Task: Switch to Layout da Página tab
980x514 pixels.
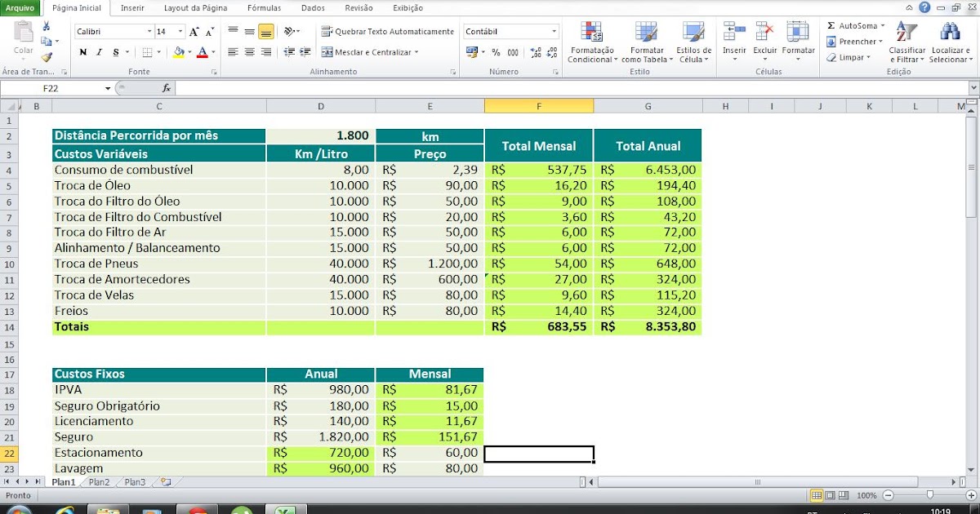Action: coord(195,8)
